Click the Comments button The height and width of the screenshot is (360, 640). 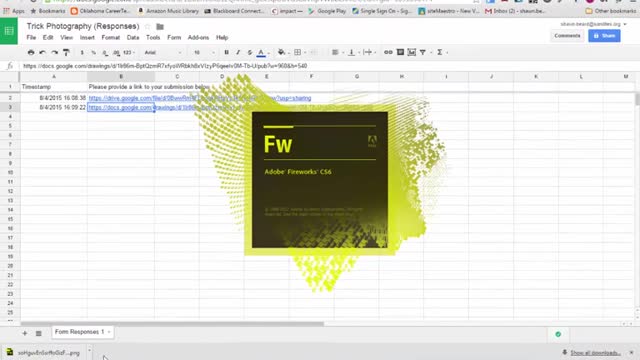567,36
